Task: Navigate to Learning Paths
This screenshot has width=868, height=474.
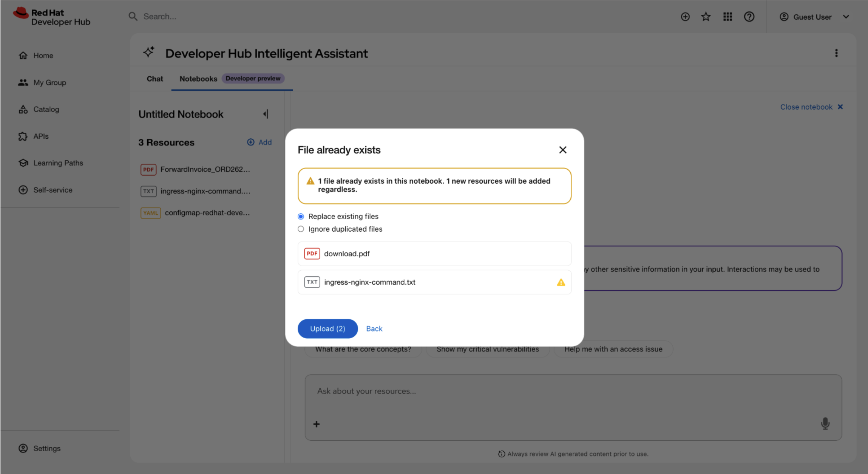Action: [51, 163]
